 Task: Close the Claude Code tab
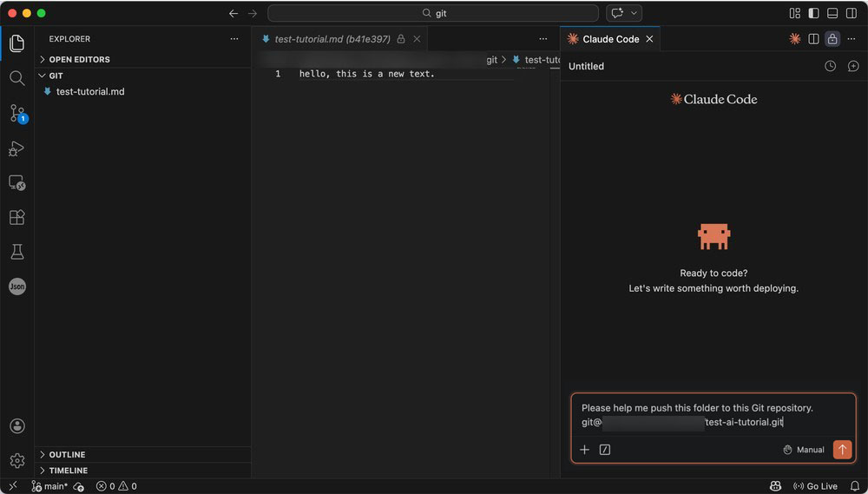coord(649,39)
